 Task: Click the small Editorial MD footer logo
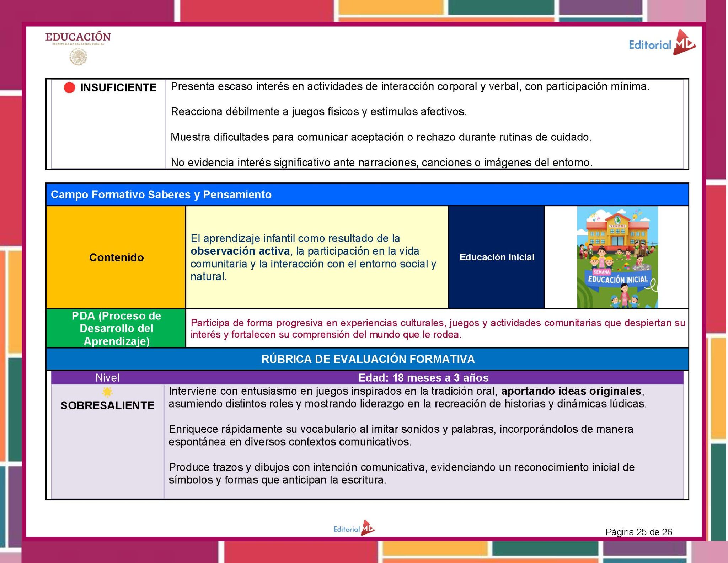click(x=354, y=529)
